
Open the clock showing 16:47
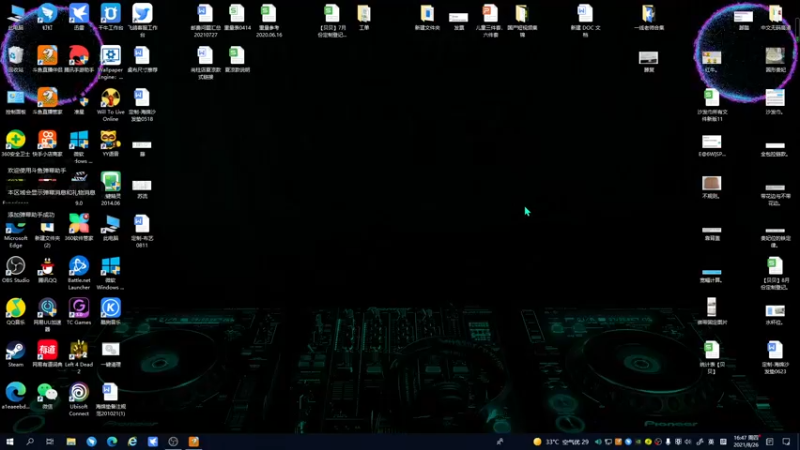coord(746,442)
